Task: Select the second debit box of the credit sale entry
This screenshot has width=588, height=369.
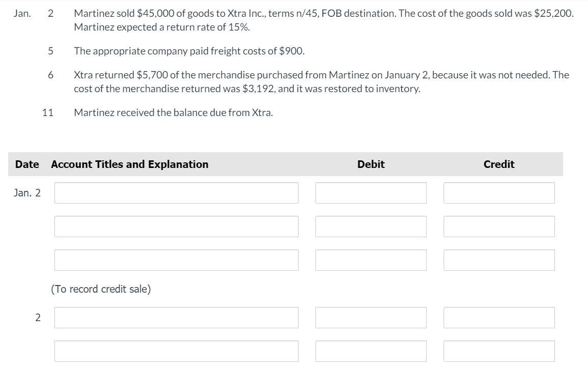Action: coord(371,226)
